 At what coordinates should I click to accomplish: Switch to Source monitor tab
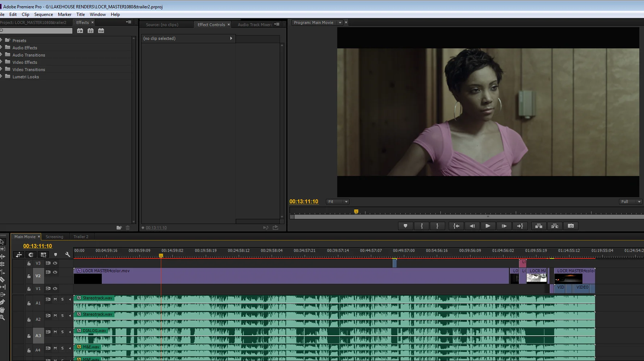162,25
